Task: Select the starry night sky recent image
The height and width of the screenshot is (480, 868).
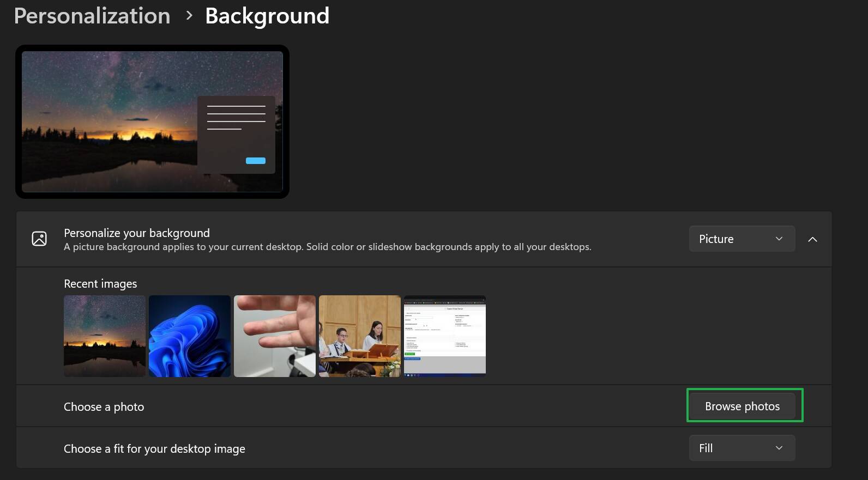Action: [105, 336]
